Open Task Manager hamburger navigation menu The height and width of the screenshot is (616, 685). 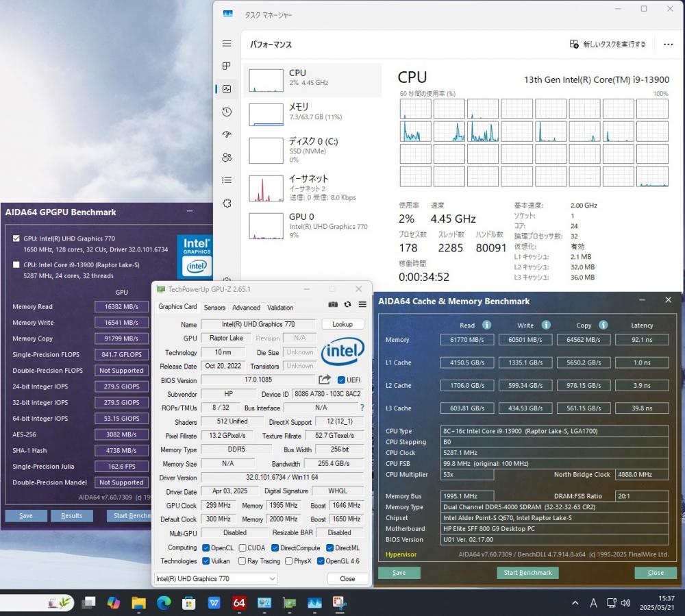[226, 43]
